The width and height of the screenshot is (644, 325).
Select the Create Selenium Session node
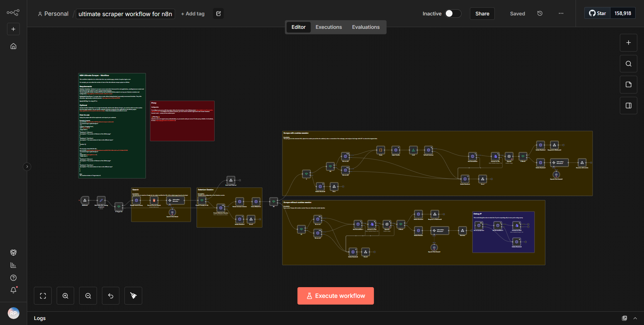(x=221, y=208)
